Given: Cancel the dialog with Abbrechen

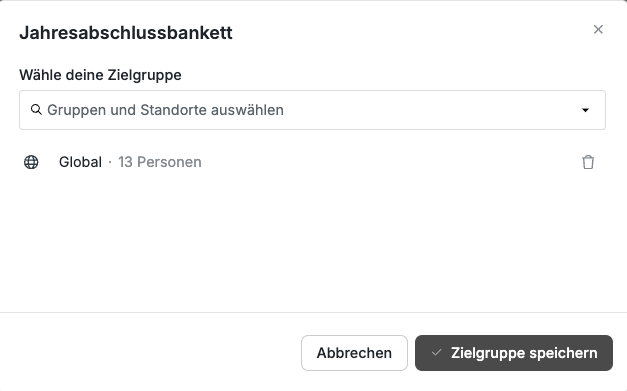Looking at the screenshot, I should click(354, 353).
